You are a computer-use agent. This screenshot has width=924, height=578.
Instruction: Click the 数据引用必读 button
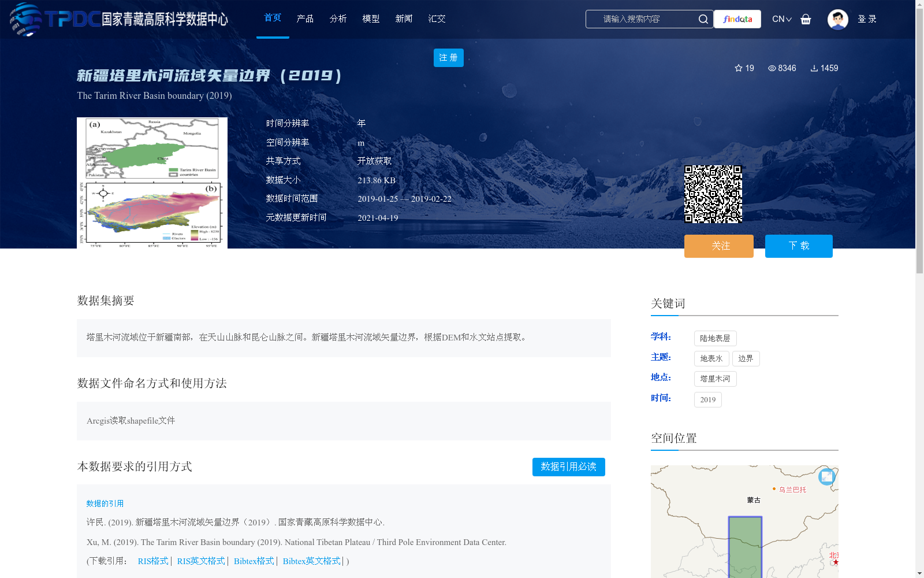tap(569, 467)
